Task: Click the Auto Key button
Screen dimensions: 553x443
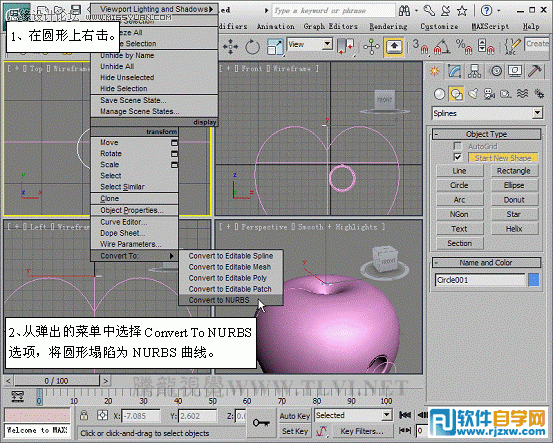Action: click(294, 416)
